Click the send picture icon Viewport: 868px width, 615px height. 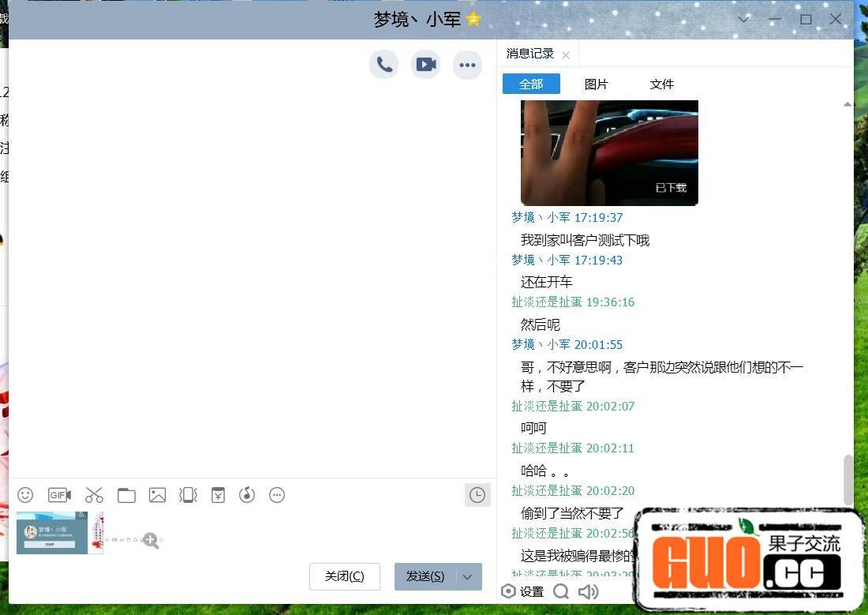158,495
